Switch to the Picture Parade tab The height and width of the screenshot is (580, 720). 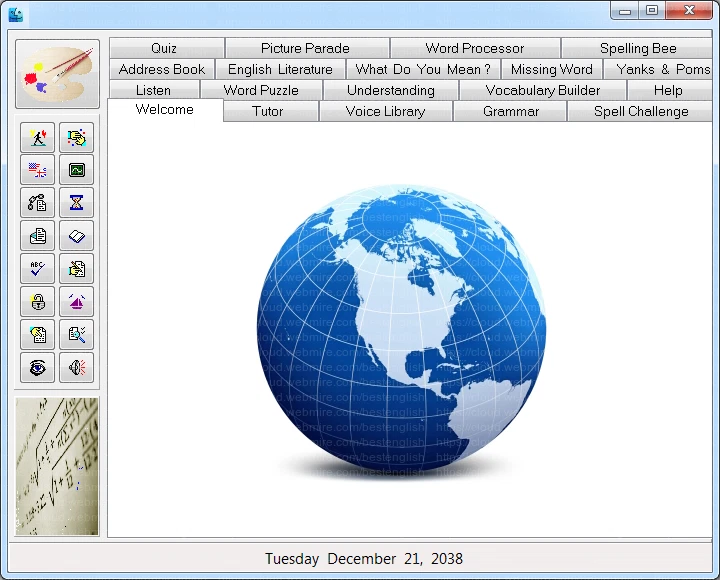(307, 48)
